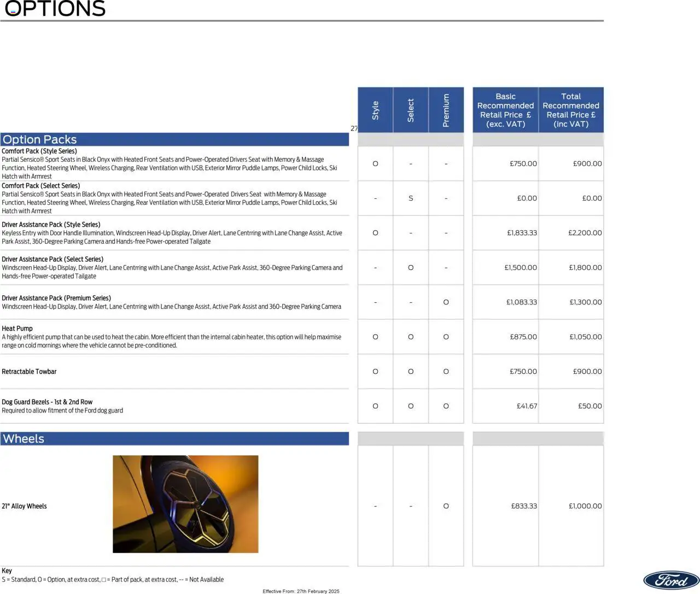Click the Style column header
Screen dimensions: 700x594
(x=375, y=110)
